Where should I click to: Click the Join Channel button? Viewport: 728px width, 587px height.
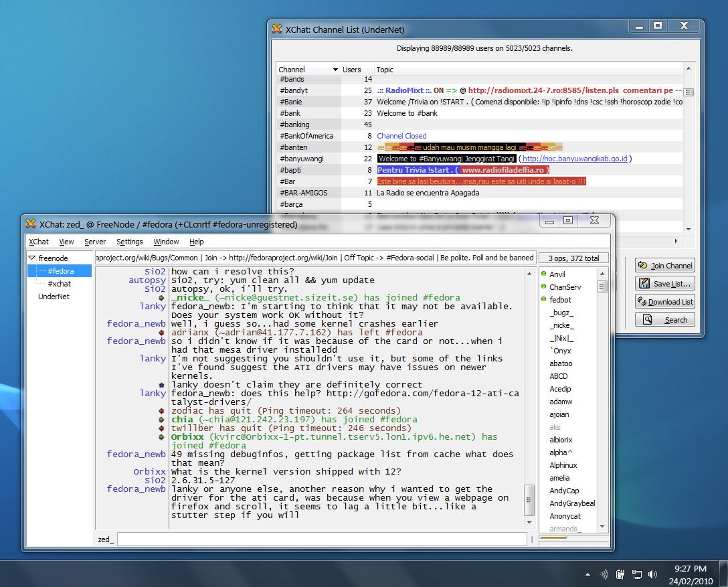(664, 265)
